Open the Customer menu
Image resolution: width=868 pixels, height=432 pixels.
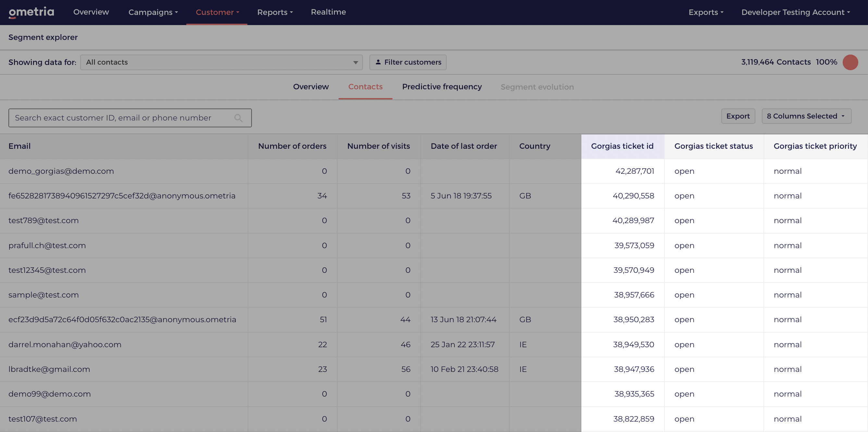click(x=217, y=12)
